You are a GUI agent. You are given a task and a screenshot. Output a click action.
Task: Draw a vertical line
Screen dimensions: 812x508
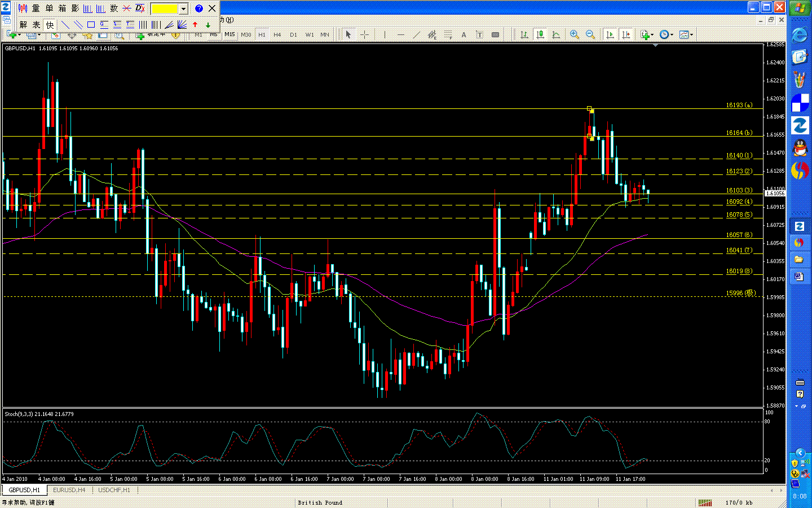pos(385,34)
